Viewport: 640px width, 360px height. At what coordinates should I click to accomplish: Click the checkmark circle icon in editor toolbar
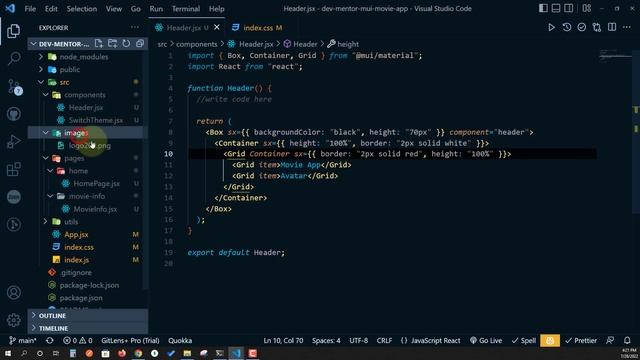pos(582,27)
